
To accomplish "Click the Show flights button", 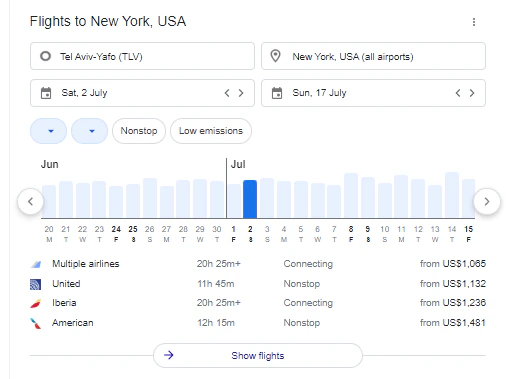I will pyautogui.click(x=258, y=356).
